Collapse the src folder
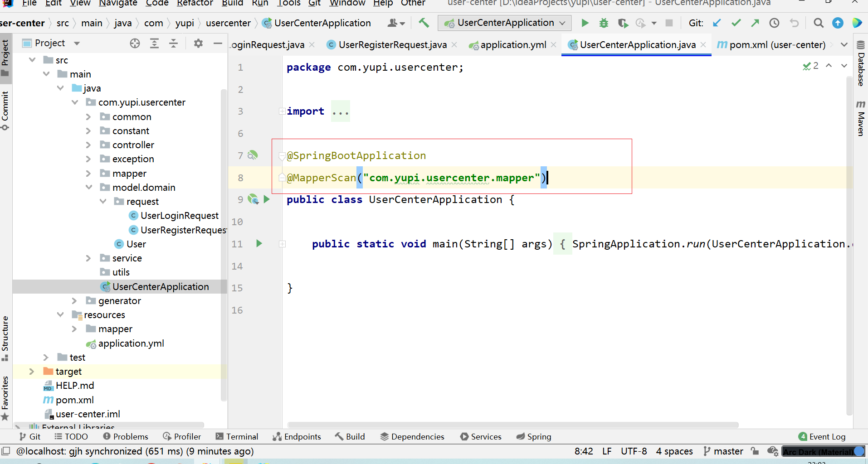Viewport: 868px width, 464px height. [32, 60]
